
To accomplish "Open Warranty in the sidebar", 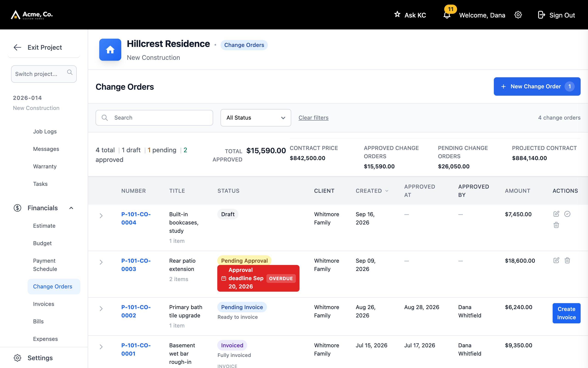I will click(x=45, y=167).
